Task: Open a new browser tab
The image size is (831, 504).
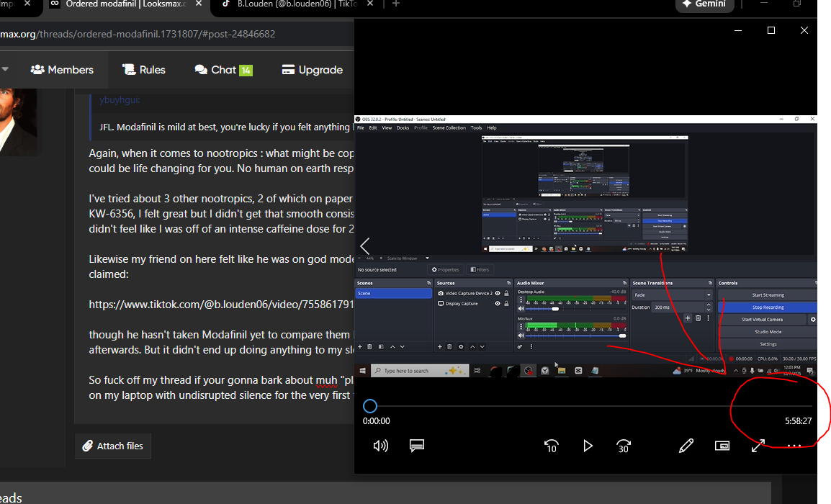Action: [x=395, y=4]
